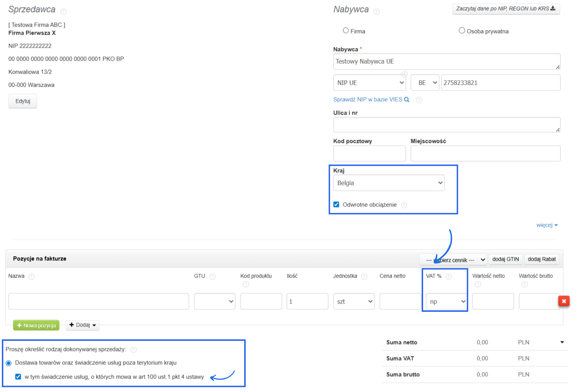The height and width of the screenshot is (392, 581).
Task: Select the Firma radio button
Action: [x=346, y=30]
